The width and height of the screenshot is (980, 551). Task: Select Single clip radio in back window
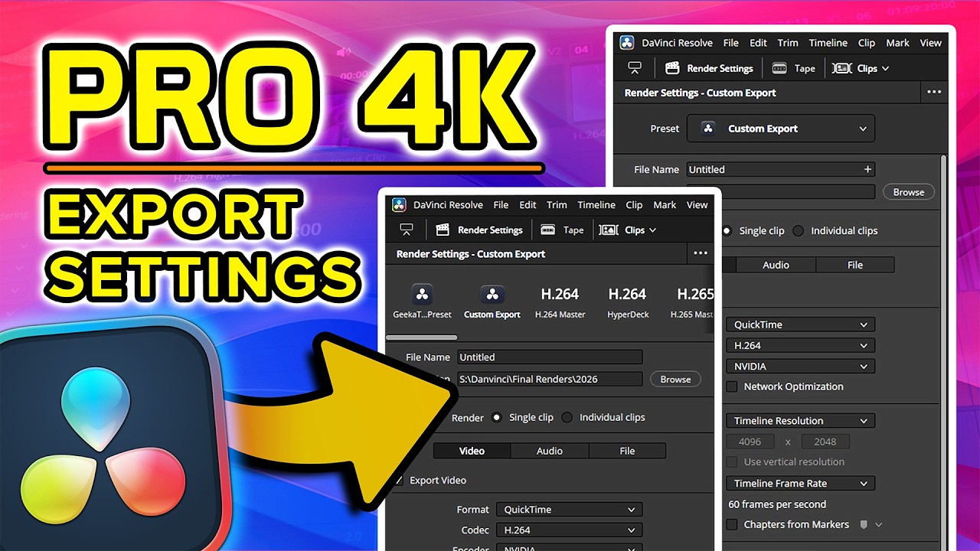727,230
